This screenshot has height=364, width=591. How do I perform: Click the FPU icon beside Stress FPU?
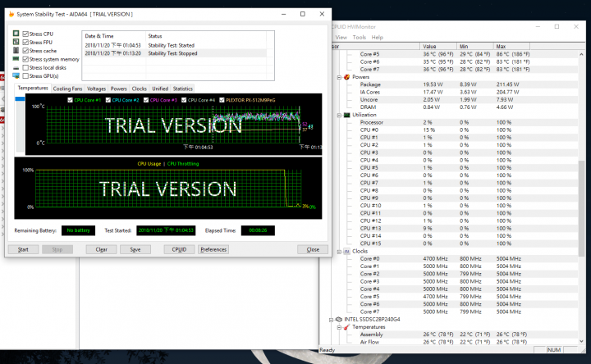click(x=16, y=42)
